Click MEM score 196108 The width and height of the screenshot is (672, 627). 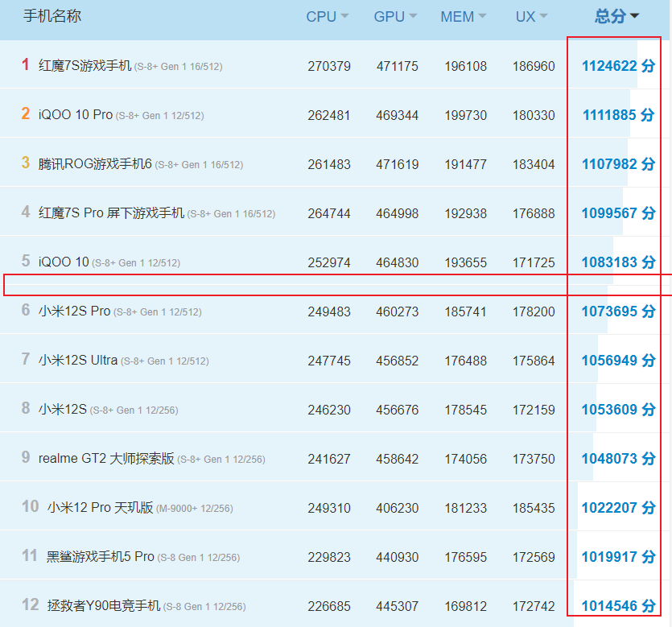tap(465, 66)
